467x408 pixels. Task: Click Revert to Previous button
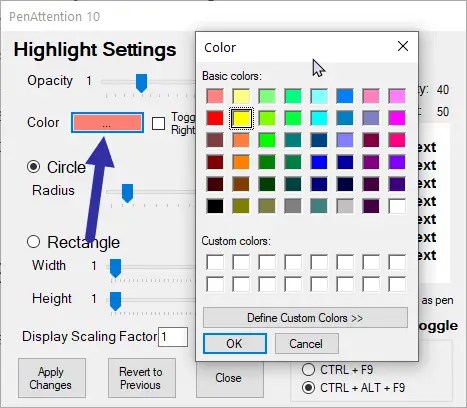(x=142, y=378)
